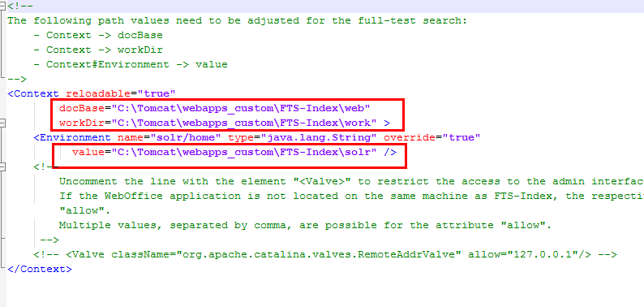Click the comment line starting "Uncomment the line"

(x=351, y=181)
